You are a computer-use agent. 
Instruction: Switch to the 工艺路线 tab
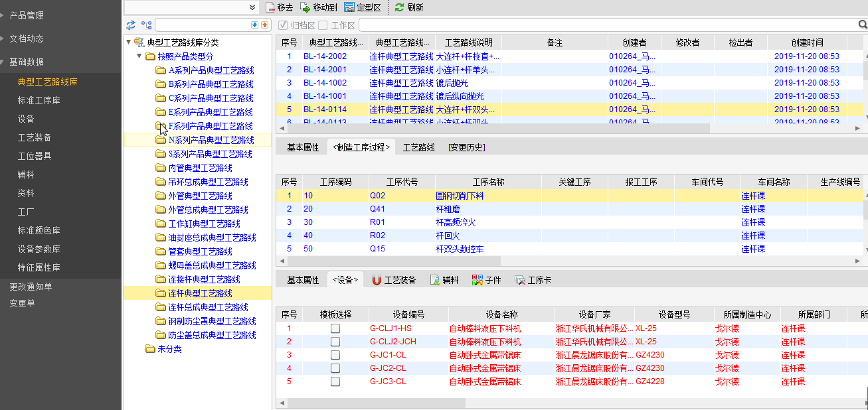[x=418, y=147]
